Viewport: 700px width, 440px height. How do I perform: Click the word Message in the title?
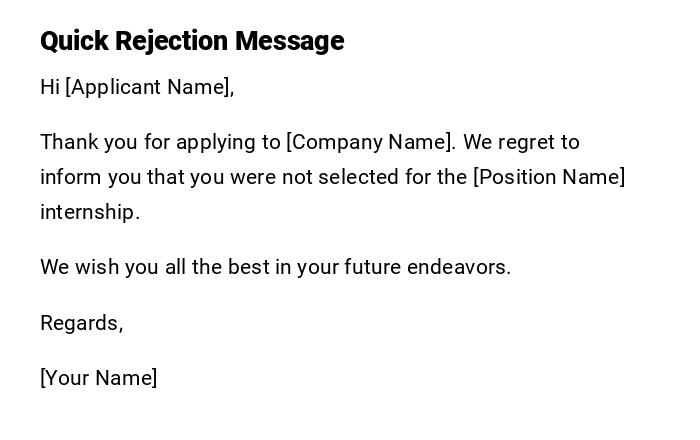(289, 41)
